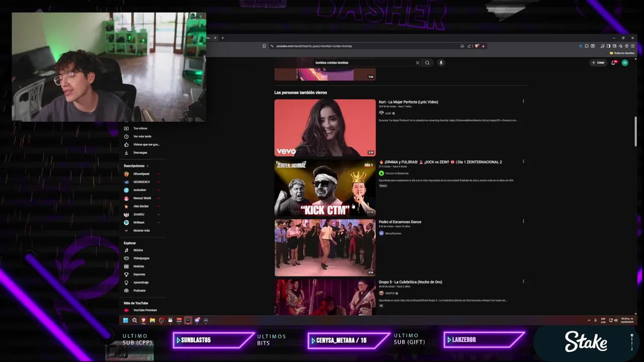Click title Pedro el Escamoso Dance
This screenshot has width=644, height=362.
400,222
